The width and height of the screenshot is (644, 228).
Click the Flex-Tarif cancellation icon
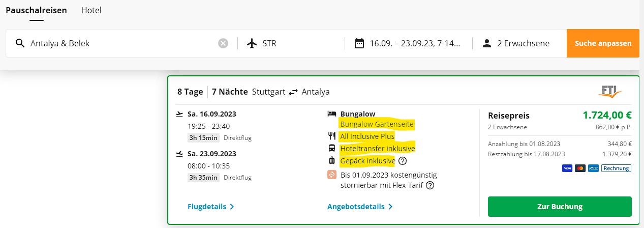331,175
